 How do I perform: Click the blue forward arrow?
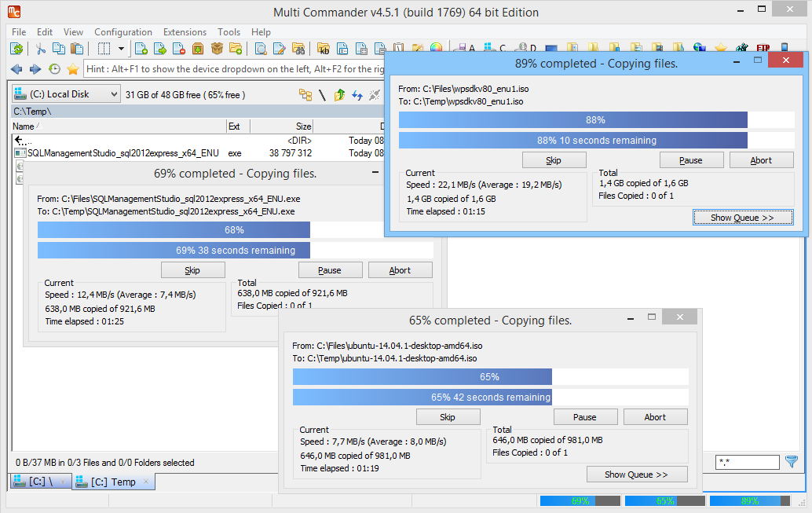[35, 69]
